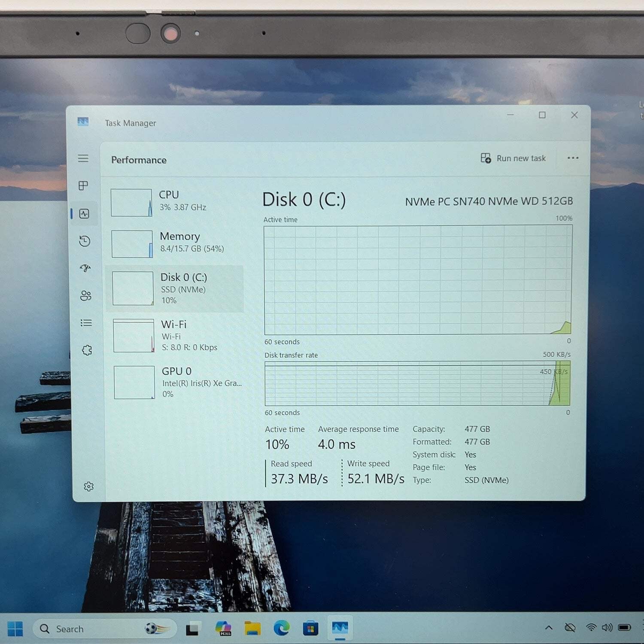Open the Users page icon
This screenshot has height=644, width=644.
pos(86,295)
